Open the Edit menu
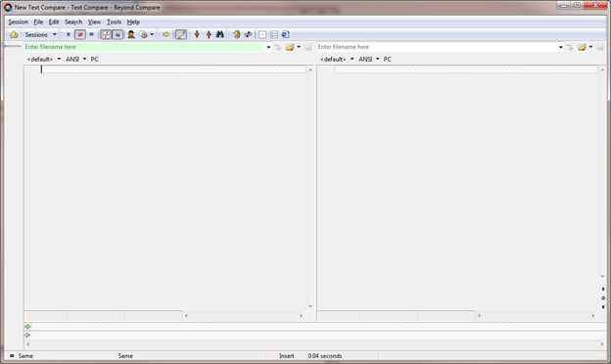Viewport: 611px width, 364px height. (x=54, y=22)
